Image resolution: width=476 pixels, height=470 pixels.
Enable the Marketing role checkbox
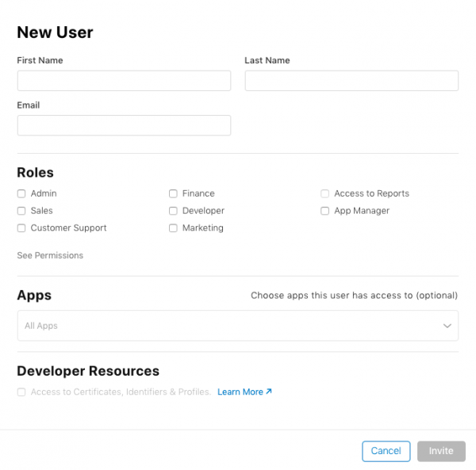[173, 228]
